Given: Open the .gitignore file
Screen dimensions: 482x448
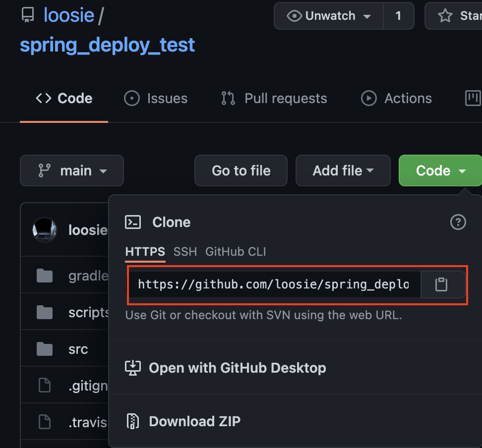Looking at the screenshot, I should (88, 386).
